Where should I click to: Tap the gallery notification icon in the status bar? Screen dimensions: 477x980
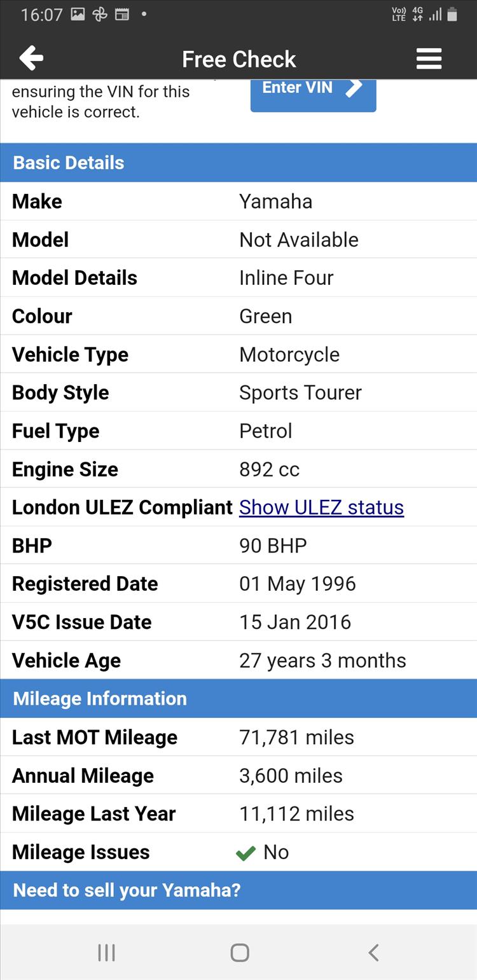point(78,14)
